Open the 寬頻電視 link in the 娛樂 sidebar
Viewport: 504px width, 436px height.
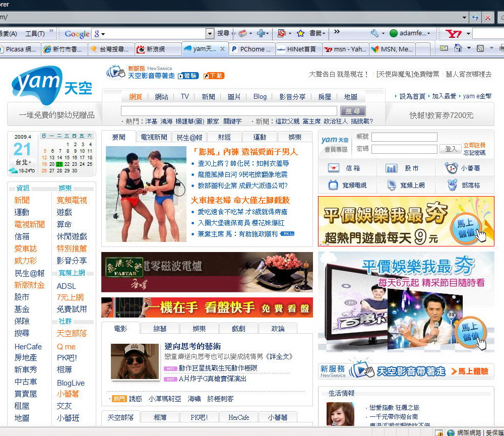point(72,200)
